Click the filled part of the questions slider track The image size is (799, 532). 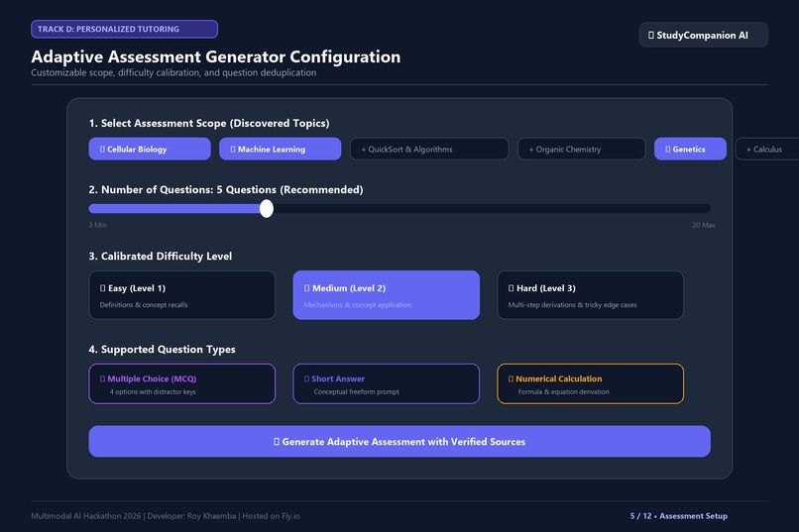coord(173,208)
